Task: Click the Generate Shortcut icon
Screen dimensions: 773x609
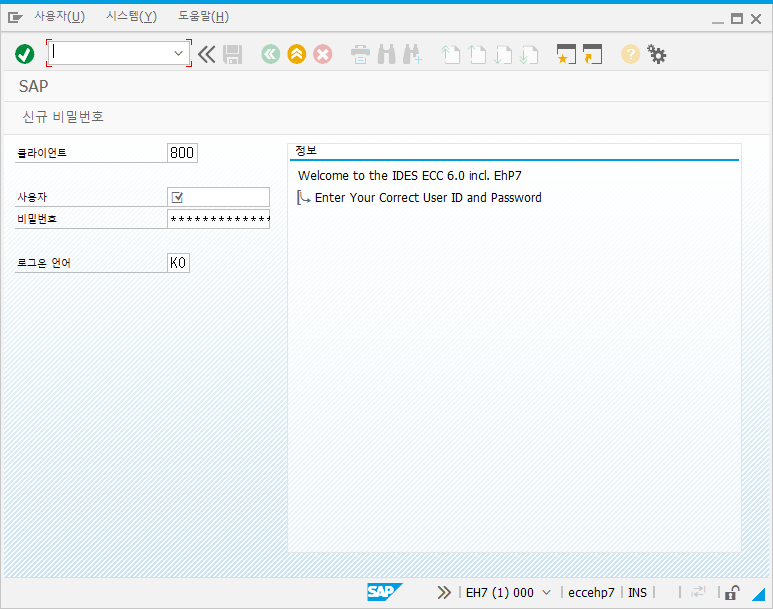Action: point(592,54)
